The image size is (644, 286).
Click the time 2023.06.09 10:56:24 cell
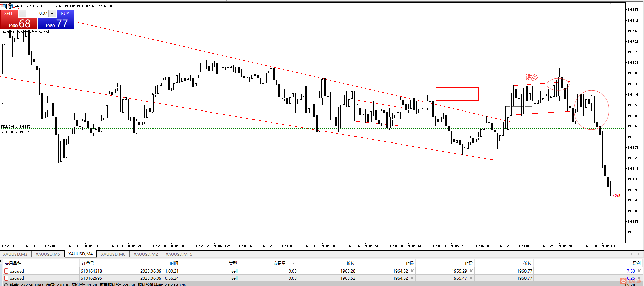coord(160,278)
